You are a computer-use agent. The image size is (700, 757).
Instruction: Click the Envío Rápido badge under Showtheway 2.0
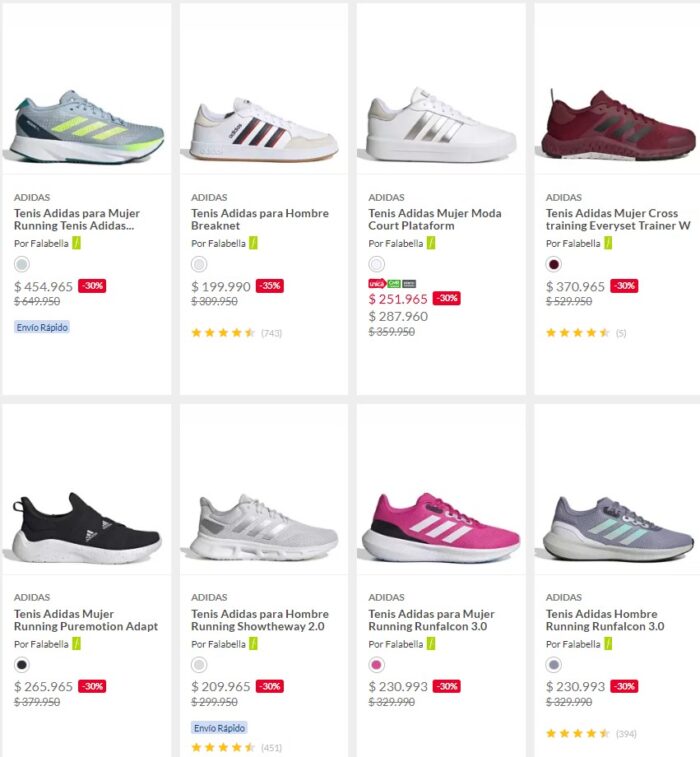click(220, 727)
